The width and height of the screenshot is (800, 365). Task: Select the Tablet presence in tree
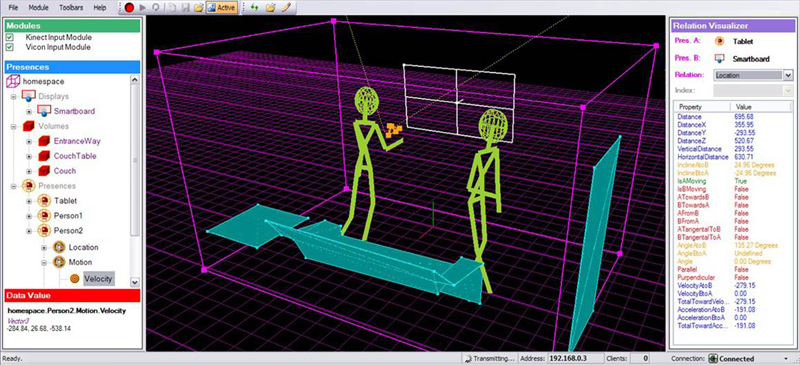point(65,201)
